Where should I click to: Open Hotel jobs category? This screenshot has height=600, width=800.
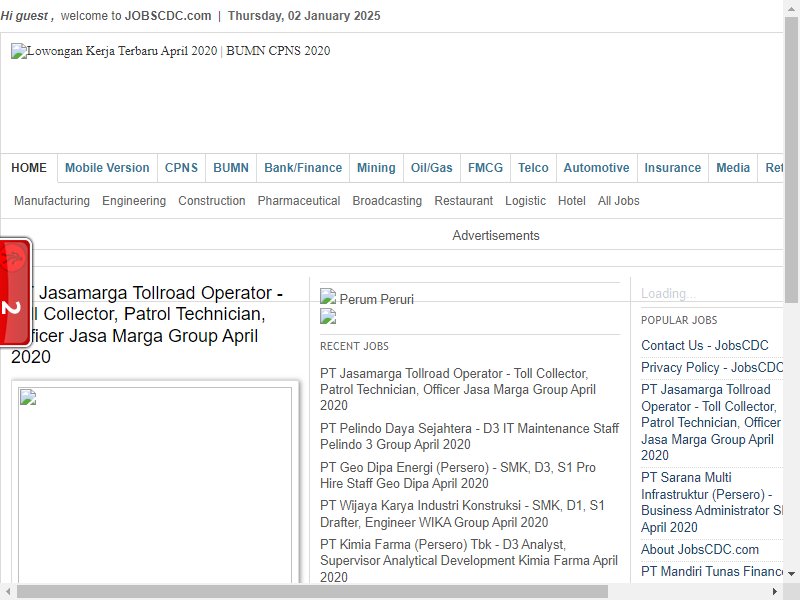click(571, 201)
